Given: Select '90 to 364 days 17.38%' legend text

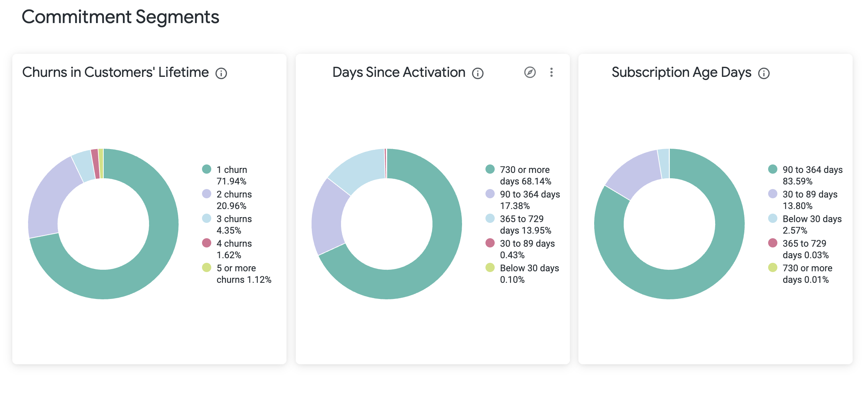Looking at the screenshot, I should tap(530, 200).
